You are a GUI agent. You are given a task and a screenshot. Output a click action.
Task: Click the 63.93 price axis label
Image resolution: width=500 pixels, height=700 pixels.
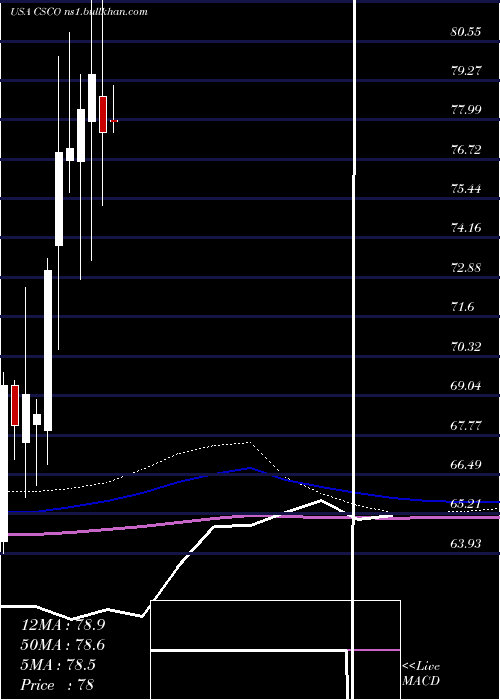(466, 543)
